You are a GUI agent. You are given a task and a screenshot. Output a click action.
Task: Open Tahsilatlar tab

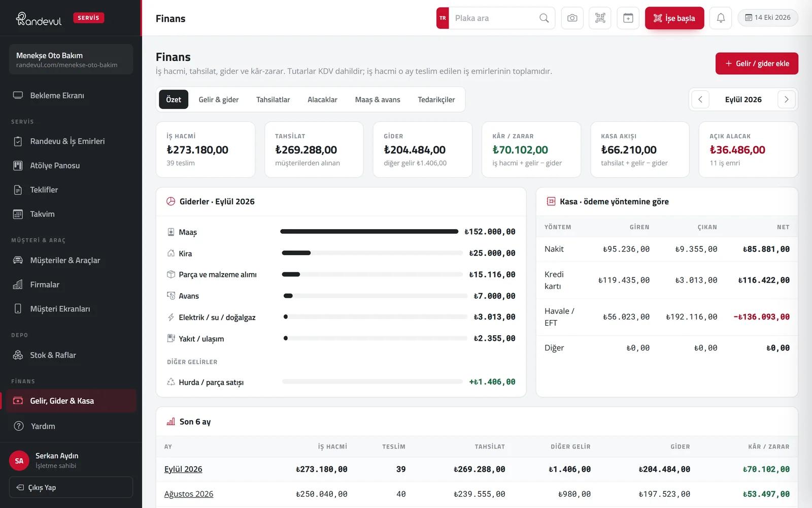(273, 100)
